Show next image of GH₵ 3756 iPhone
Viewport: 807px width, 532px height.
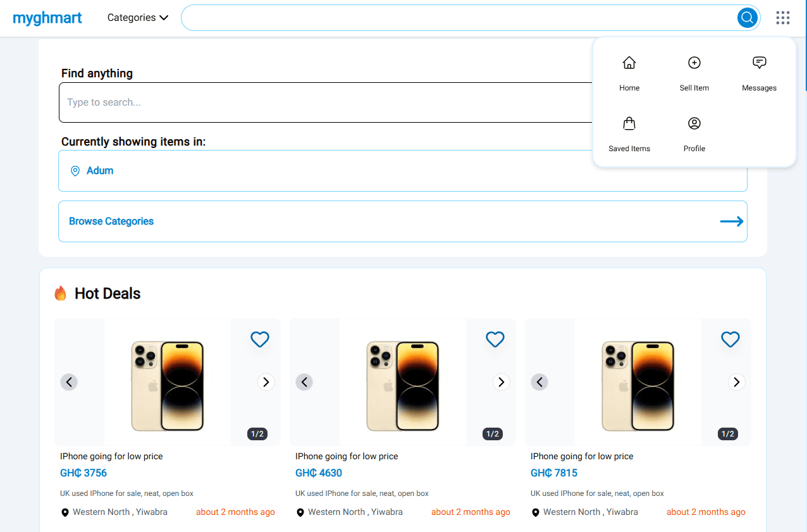tap(266, 382)
